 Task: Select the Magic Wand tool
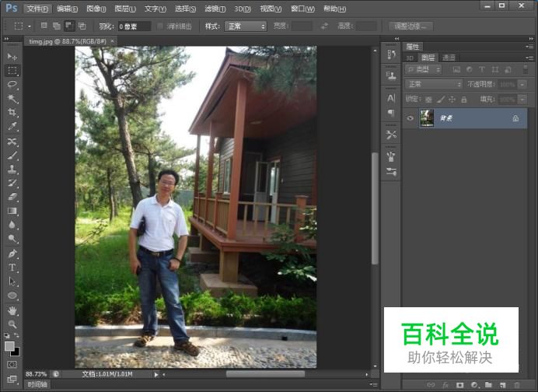click(x=12, y=99)
